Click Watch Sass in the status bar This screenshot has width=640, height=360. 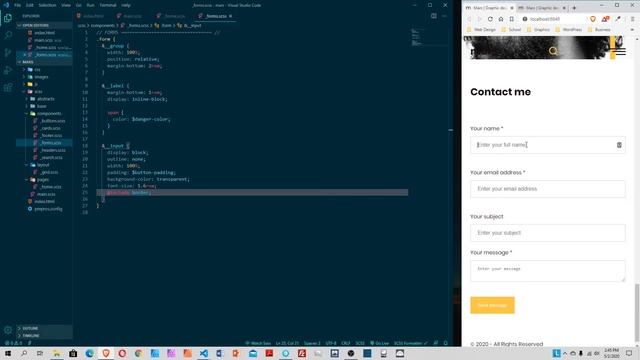pyautogui.click(x=258, y=343)
